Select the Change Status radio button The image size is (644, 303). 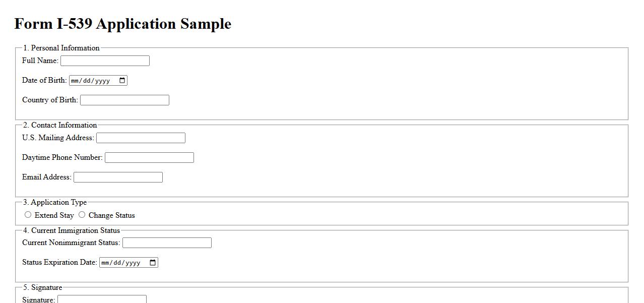pyautogui.click(x=82, y=215)
